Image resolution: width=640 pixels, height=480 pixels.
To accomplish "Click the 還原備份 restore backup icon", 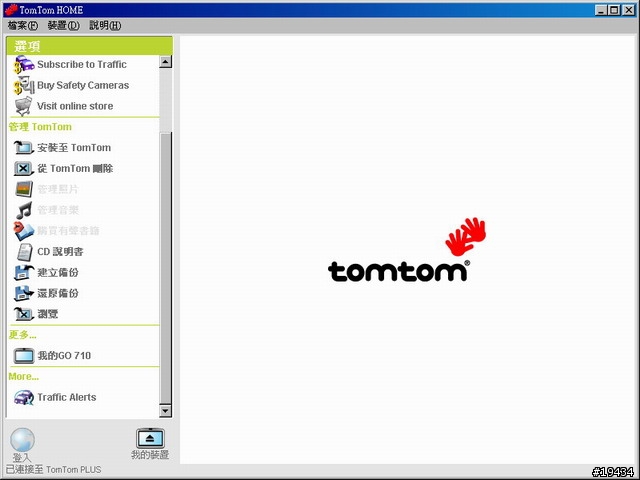I will 24,293.
